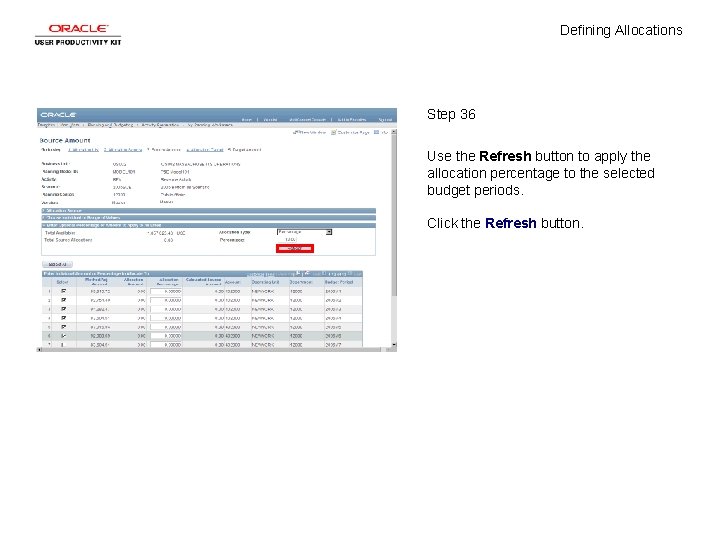This screenshot has height=540, width=720.
Task: Toggle the Select checkbox in row 7
Action: 63,344
